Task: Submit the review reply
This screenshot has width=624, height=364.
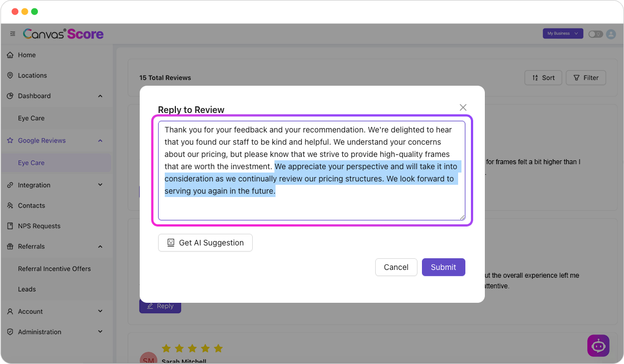Action: pos(443,267)
